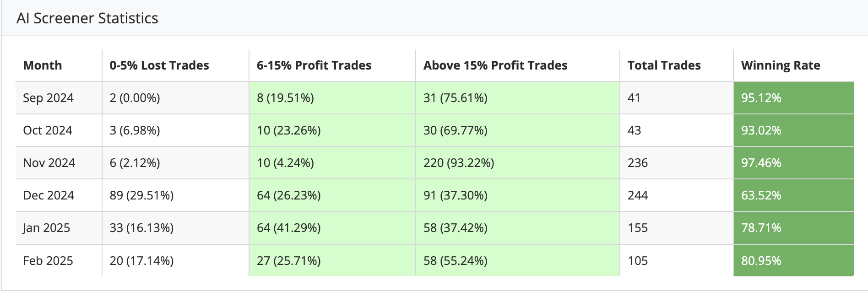Click the 63.52% winning rate cell
Image resolution: width=868 pixels, height=291 pixels.
coord(761,195)
